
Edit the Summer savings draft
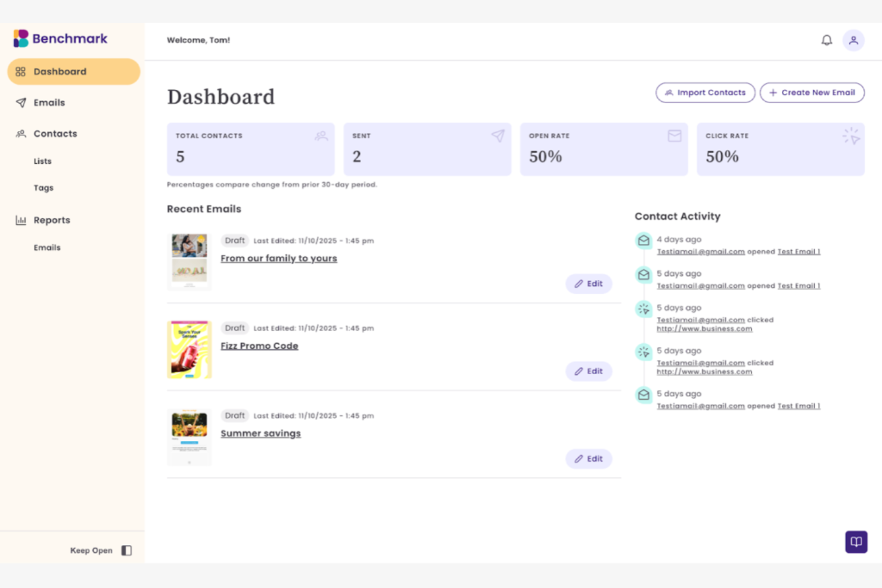[589, 459]
